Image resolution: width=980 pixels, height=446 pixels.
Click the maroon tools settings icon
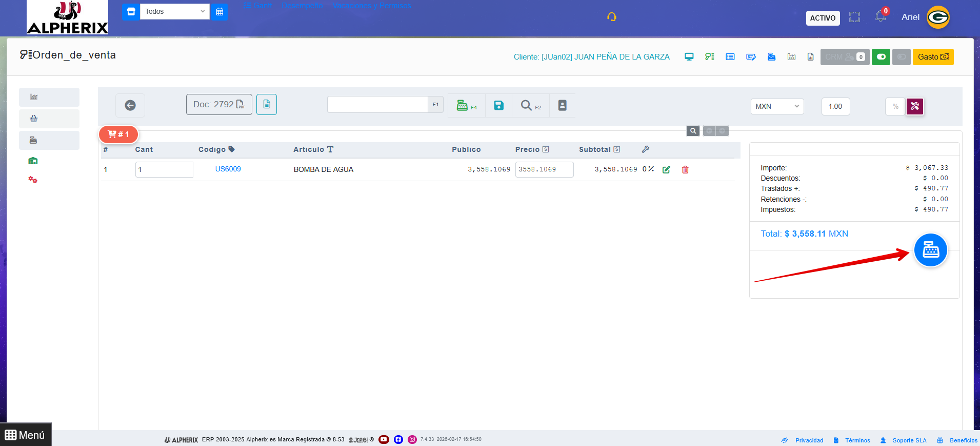point(915,106)
